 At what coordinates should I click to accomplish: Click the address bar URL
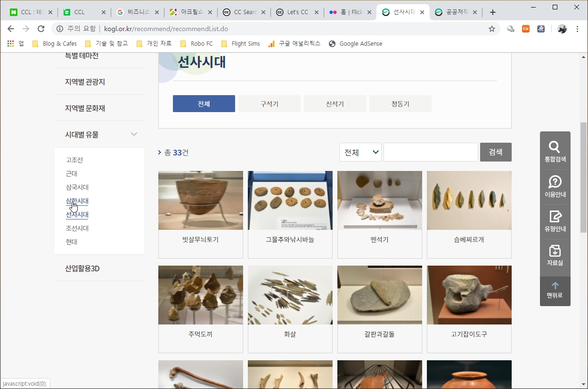coord(166,29)
